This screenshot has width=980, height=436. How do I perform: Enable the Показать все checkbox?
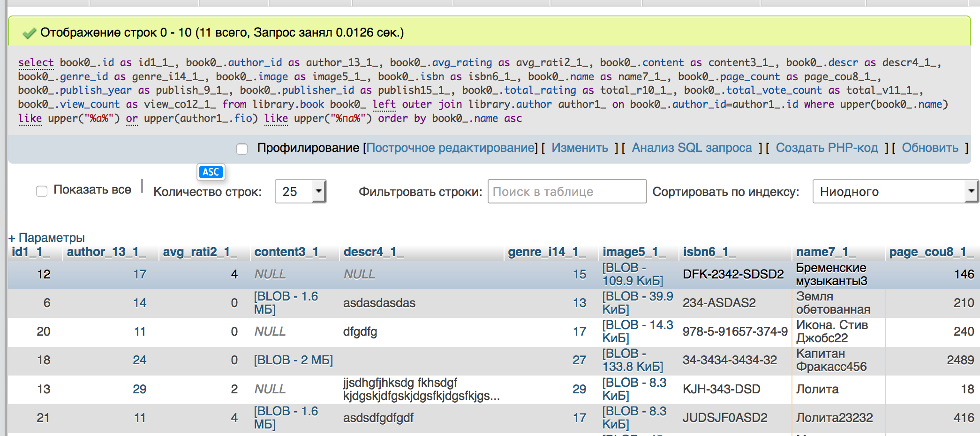click(42, 191)
